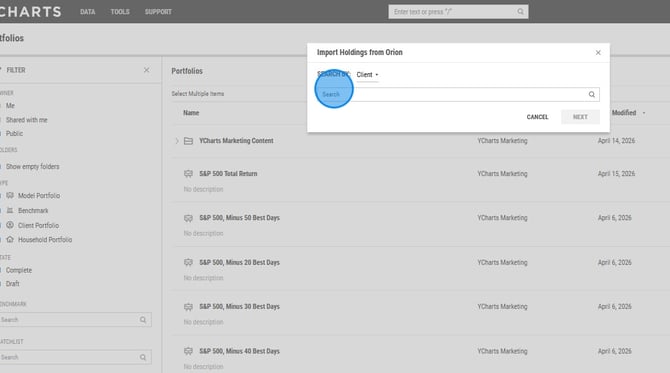Filter type by Client Portfolio
The height and width of the screenshot is (373, 670).
tap(38, 226)
